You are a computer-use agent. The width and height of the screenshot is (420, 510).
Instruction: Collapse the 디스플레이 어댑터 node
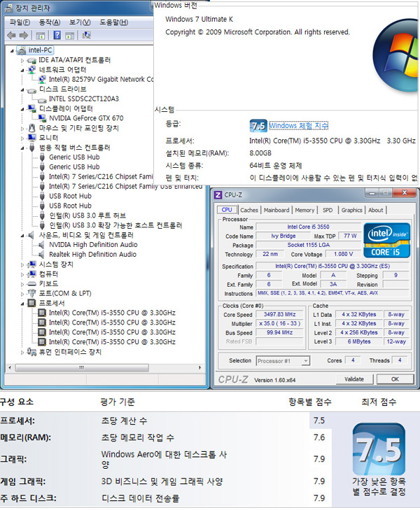click(x=22, y=109)
